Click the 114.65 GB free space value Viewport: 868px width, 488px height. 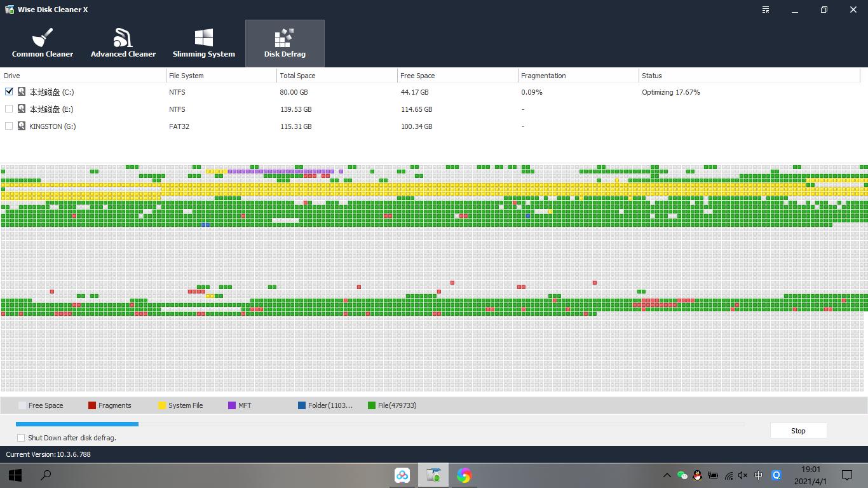[x=416, y=109]
